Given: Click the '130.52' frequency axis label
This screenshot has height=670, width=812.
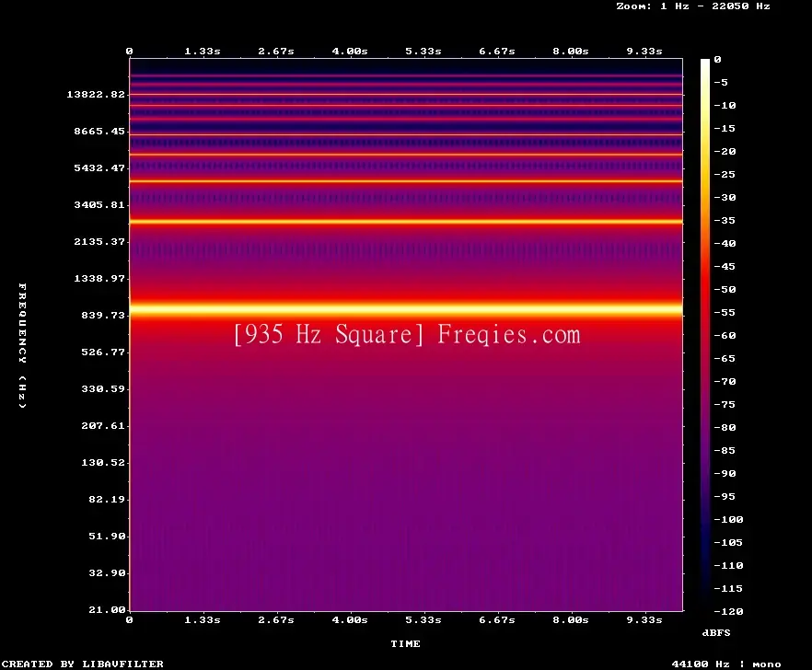Looking at the screenshot, I should [x=103, y=462].
